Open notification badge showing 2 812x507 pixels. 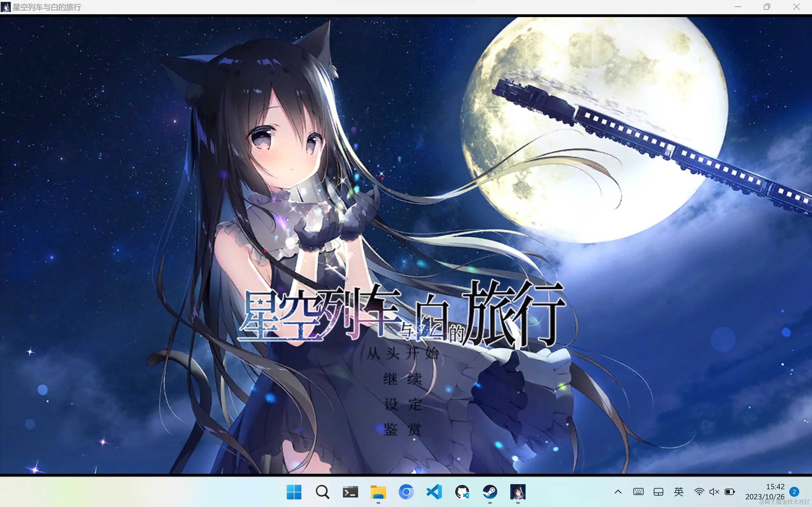794,492
